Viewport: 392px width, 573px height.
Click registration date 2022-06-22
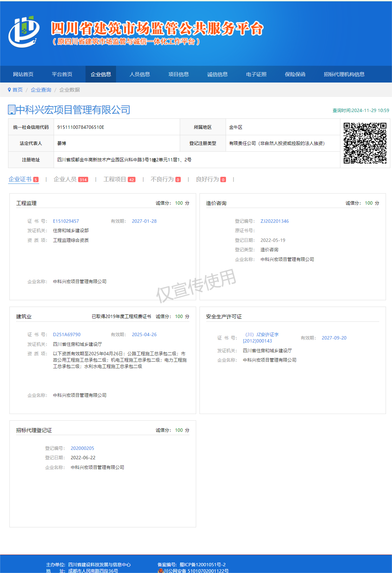[83, 458]
